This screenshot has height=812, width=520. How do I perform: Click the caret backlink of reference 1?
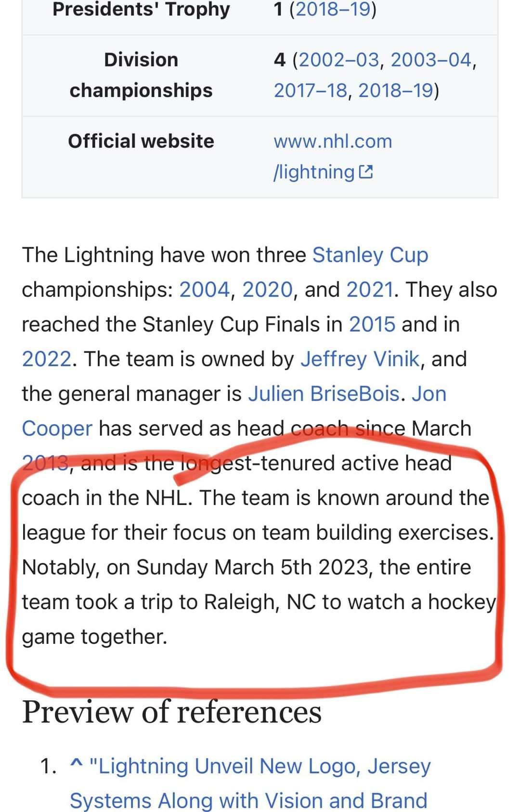(x=76, y=765)
